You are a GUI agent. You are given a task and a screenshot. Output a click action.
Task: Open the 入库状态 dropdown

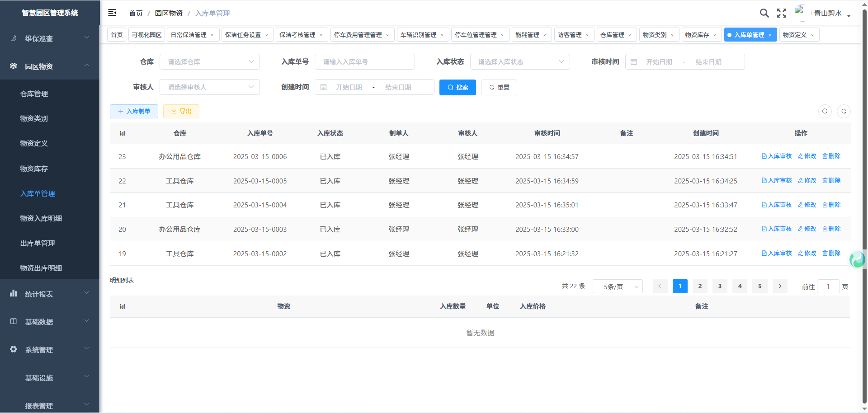[519, 62]
